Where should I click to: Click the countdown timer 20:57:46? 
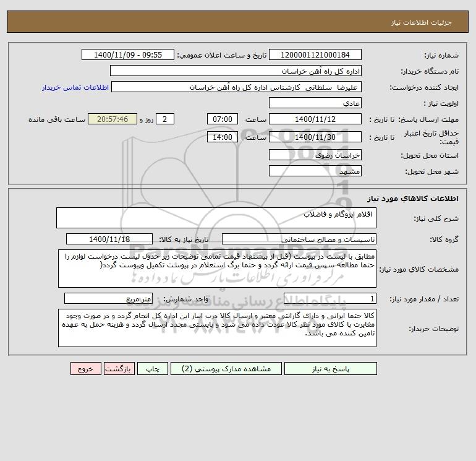coord(113,119)
